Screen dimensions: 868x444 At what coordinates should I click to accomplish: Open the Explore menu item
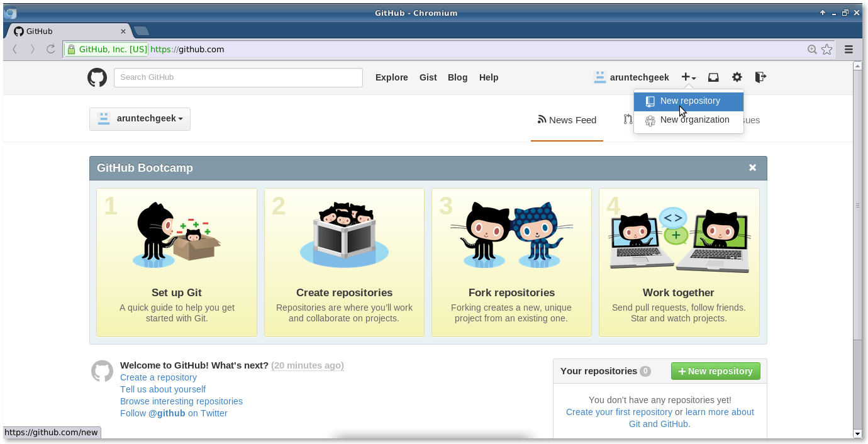[x=391, y=77]
